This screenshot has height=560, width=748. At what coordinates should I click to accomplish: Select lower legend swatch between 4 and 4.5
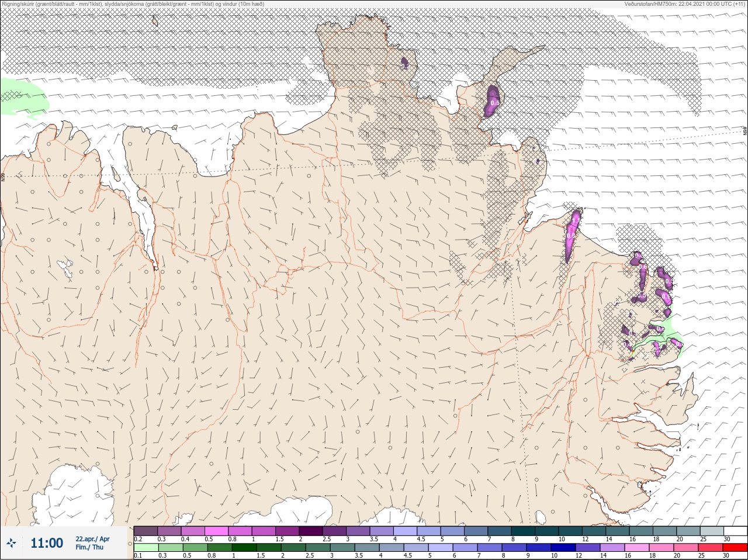click(x=392, y=548)
